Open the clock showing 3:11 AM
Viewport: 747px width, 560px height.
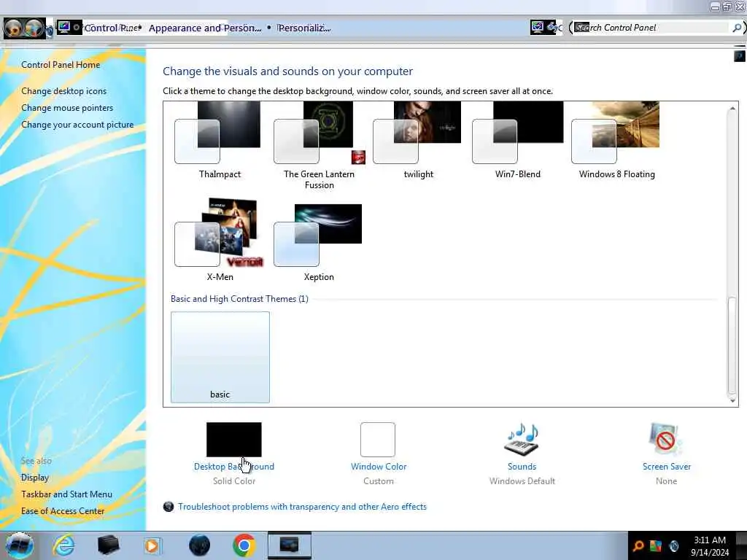(710, 546)
